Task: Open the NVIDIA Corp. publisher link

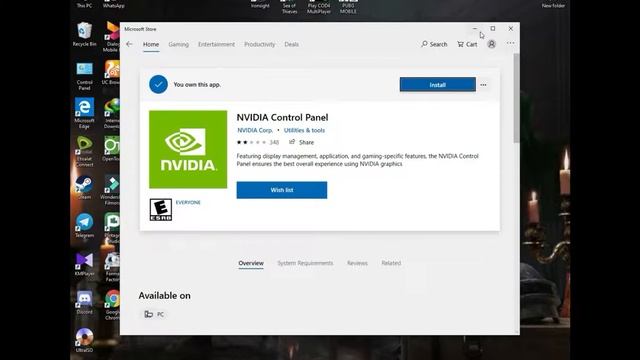Action: [255, 130]
